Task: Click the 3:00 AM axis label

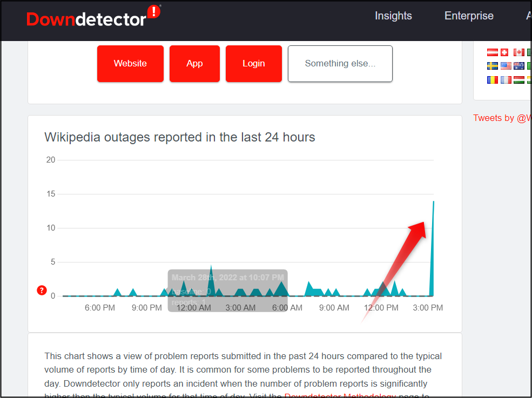Action: coord(240,308)
